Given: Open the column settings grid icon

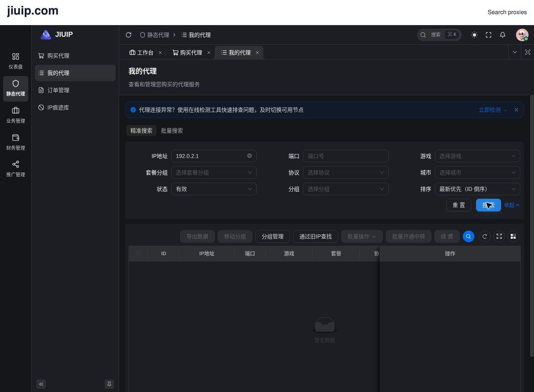Looking at the screenshot, I should [x=513, y=236].
